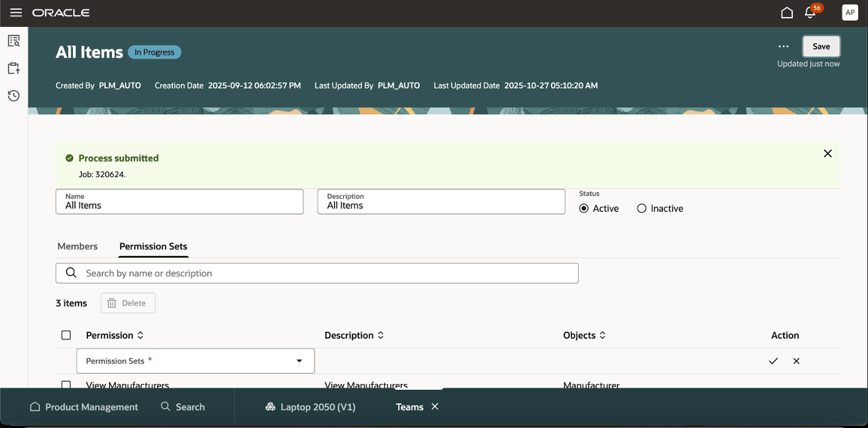The width and height of the screenshot is (868, 428).
Task: Cancel the permission row with the X icon
Action: (796, 361)
